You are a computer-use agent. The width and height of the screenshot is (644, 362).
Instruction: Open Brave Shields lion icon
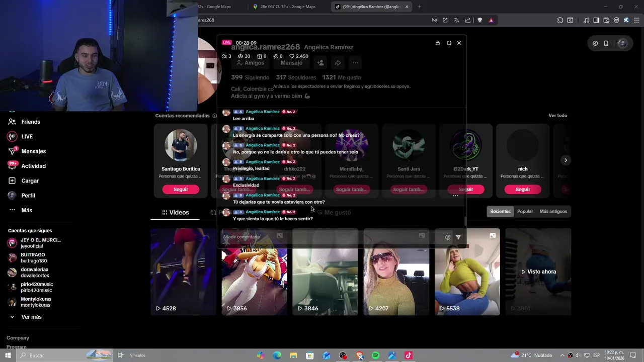pyautogui.click(x=479, y=20)
